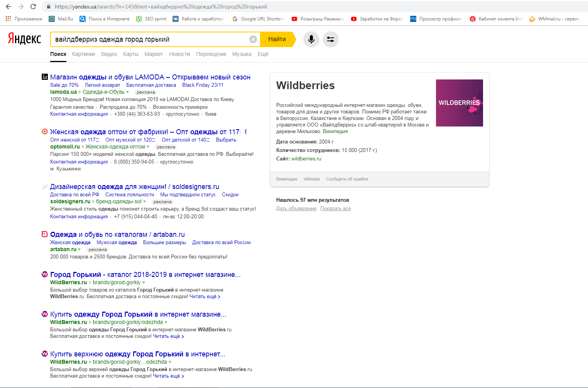The image size is (588, 388).
Task: Open the Большие размеры sitelink
Action: (x=165, y=243)
